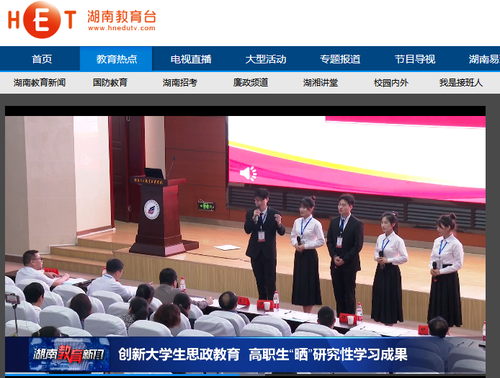This screenshot has width=500, height=378.
Task: Select 节目导视 in navigation bar
Action: 415,59
